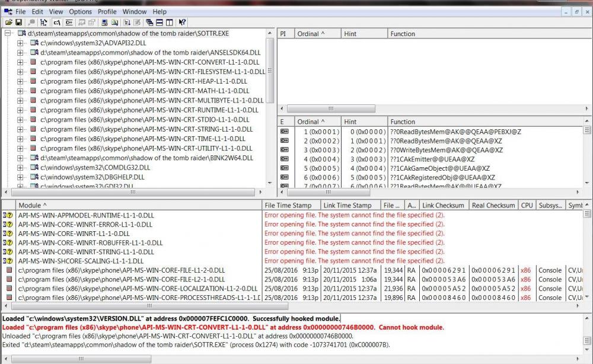Collapse the SOTTR.EXE root tree node
Image resolution: width=593 pixels, height=364 pixels.
coord(8,34)
